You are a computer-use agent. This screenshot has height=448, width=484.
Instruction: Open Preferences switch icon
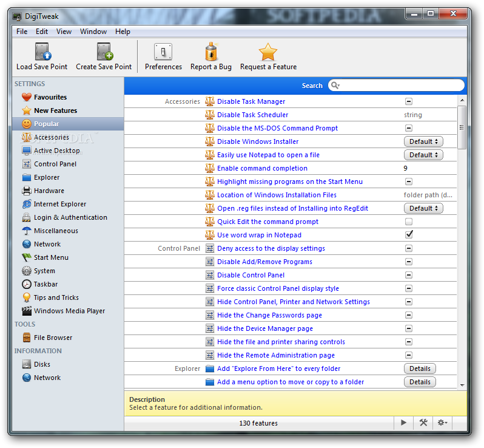163,52
